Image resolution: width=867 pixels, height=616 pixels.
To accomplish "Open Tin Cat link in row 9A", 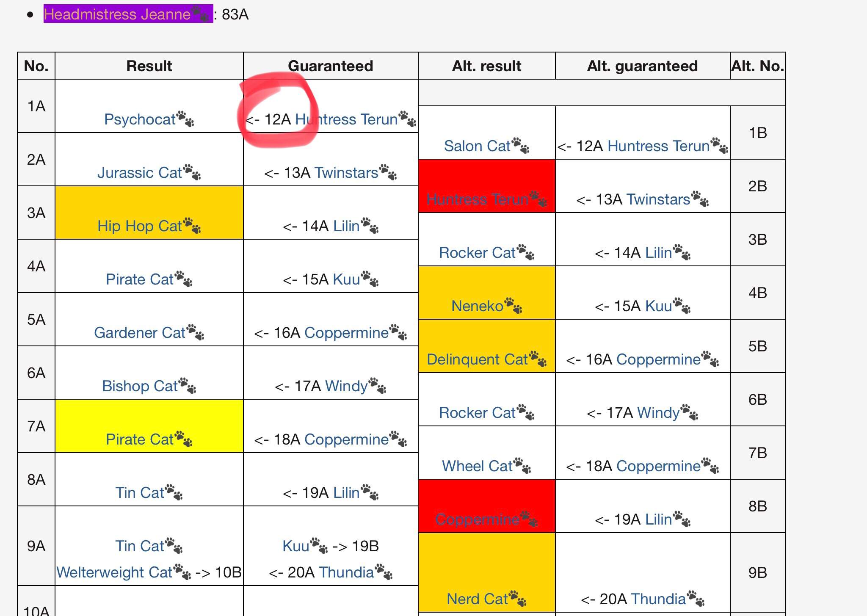I will point(140,546).
